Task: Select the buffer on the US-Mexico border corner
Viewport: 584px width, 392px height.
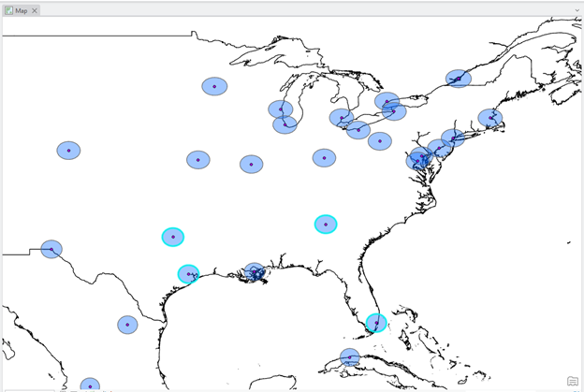Action: (x=51, y=249)
